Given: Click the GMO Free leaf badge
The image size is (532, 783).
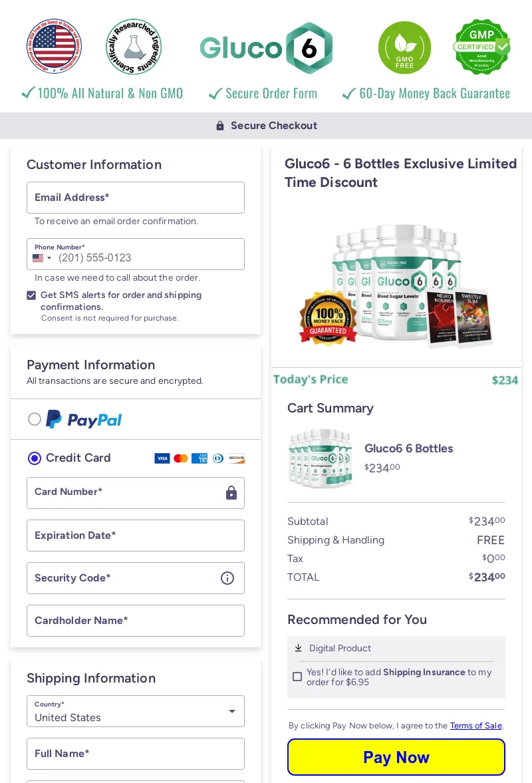Looking at the screenshot, I should coord(404,47).
